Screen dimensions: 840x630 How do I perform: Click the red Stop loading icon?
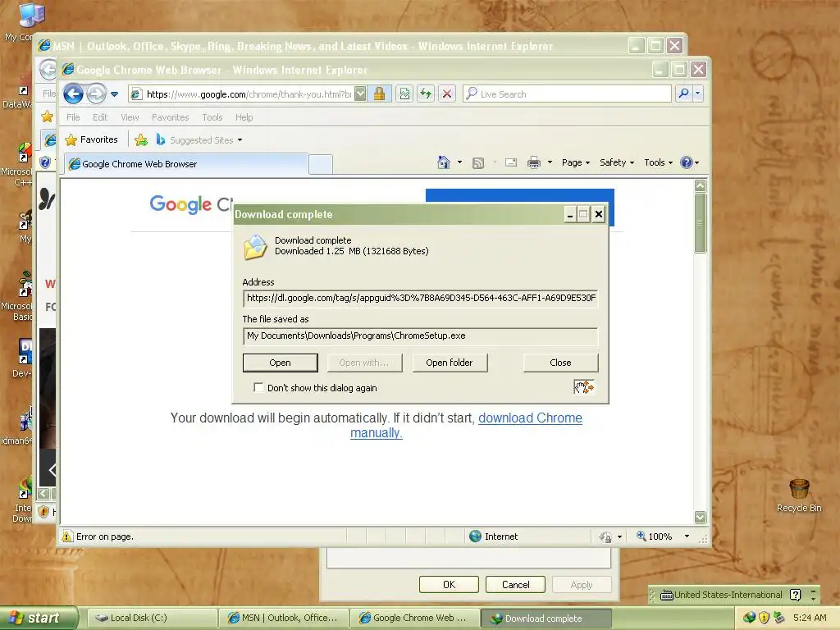point(447,94)
